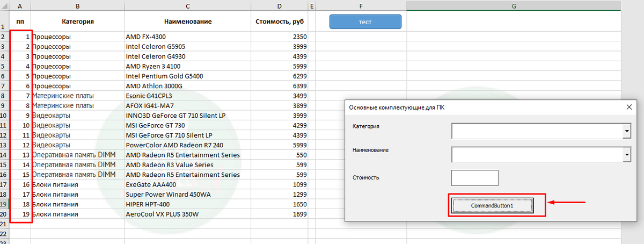Screen dimensions: 644x244
Task: Click the "Категория" header cell
Action: coord(78,22)
